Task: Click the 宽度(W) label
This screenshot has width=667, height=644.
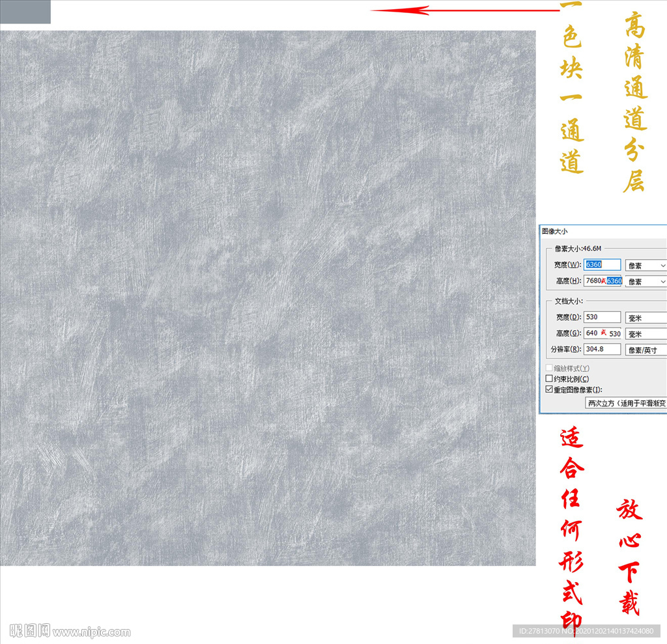Action: pos(568,264)
